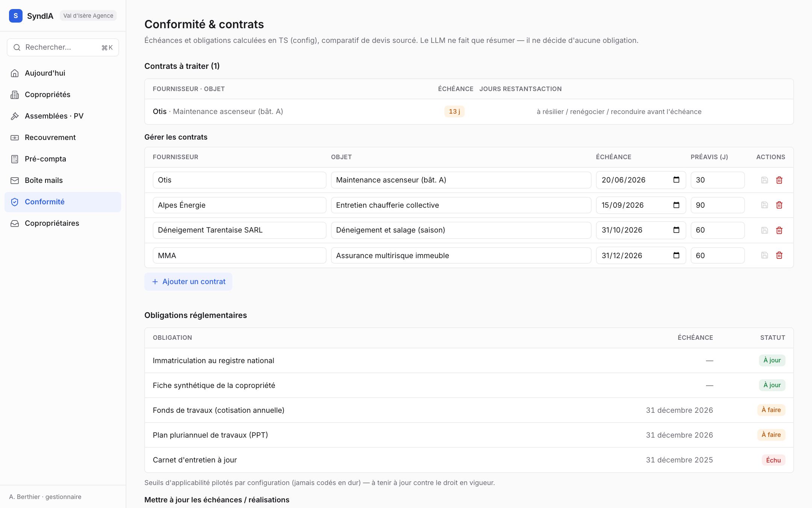Add a new contract with Ajouter un contrat
The height and width of the screenshot is (508, 812).
pos(188,281)
